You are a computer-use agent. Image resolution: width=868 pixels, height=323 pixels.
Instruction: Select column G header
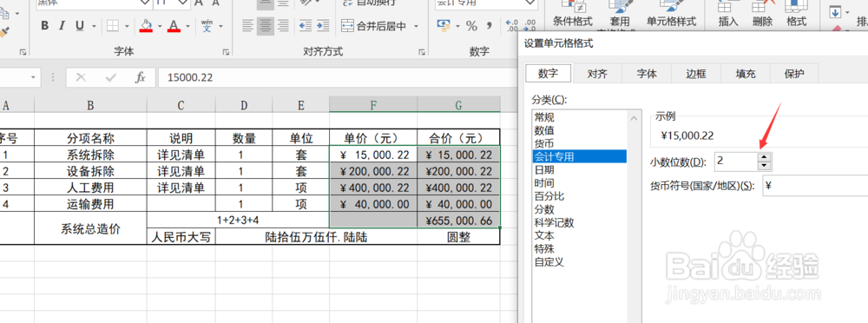pos(458,105)
